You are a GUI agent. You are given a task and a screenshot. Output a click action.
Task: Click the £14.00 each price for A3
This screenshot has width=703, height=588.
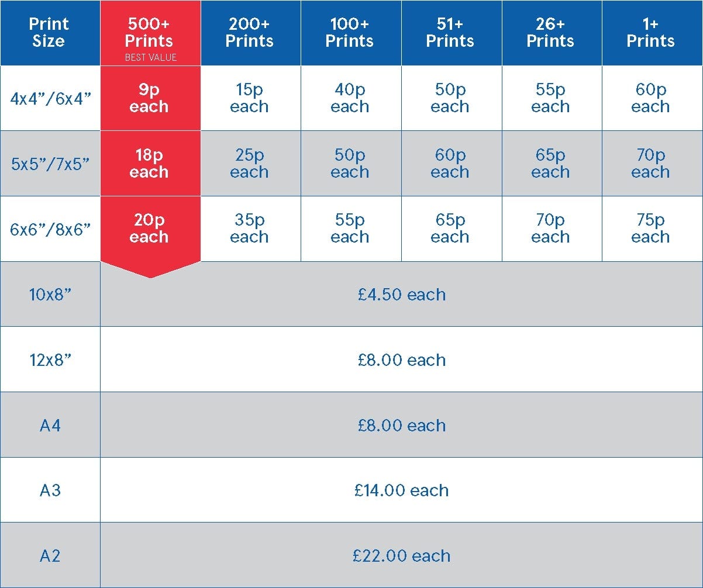click(x=402, y=490)
